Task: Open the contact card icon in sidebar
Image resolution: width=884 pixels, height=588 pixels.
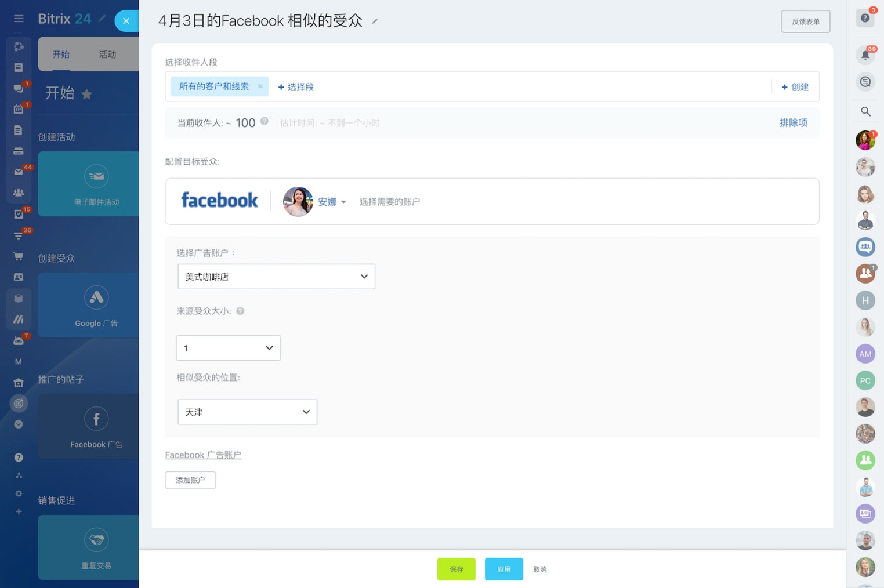Action: tap(19, 277)
